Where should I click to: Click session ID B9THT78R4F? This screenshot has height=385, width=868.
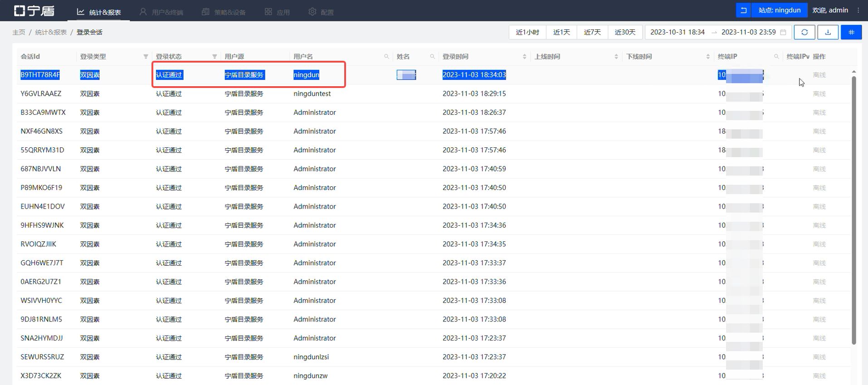pos(40,75)
